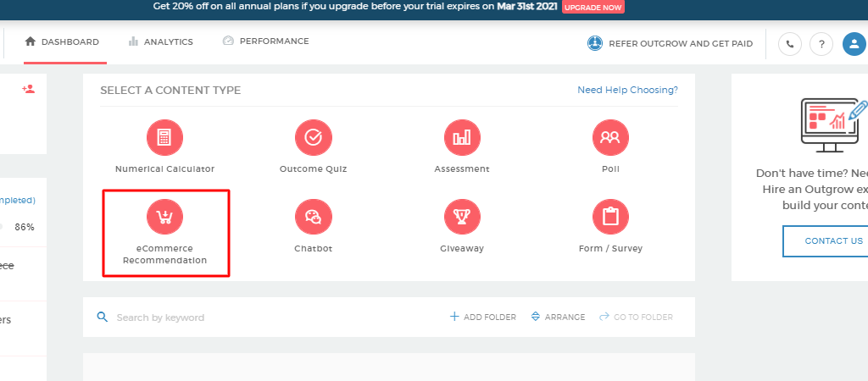Click Refer Outgrow and Get Paid
Screen dimensions: 868x381
tap(681, 44)
